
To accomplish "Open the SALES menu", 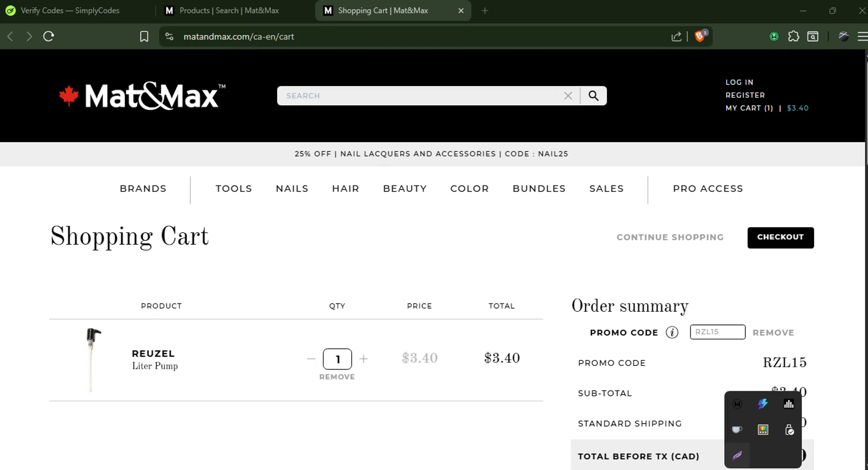I will pyautogui.click(x=606, y=188).
